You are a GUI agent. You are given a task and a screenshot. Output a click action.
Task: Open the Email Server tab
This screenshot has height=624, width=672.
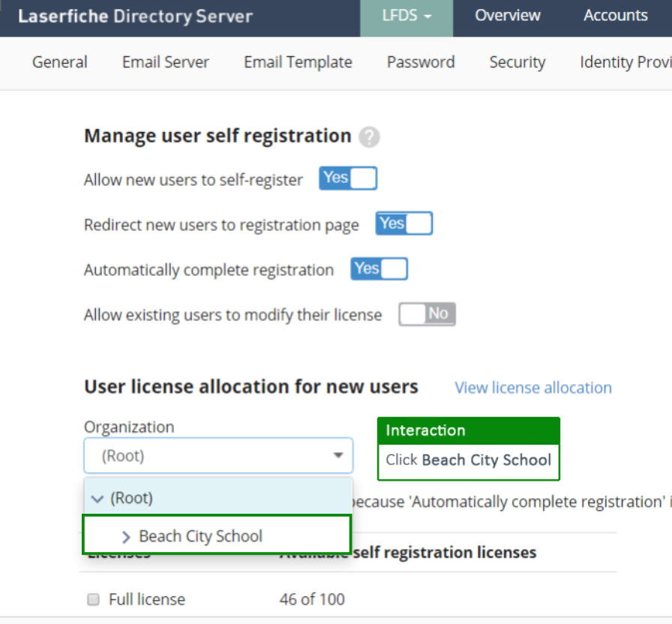click(x=166, y=62)
